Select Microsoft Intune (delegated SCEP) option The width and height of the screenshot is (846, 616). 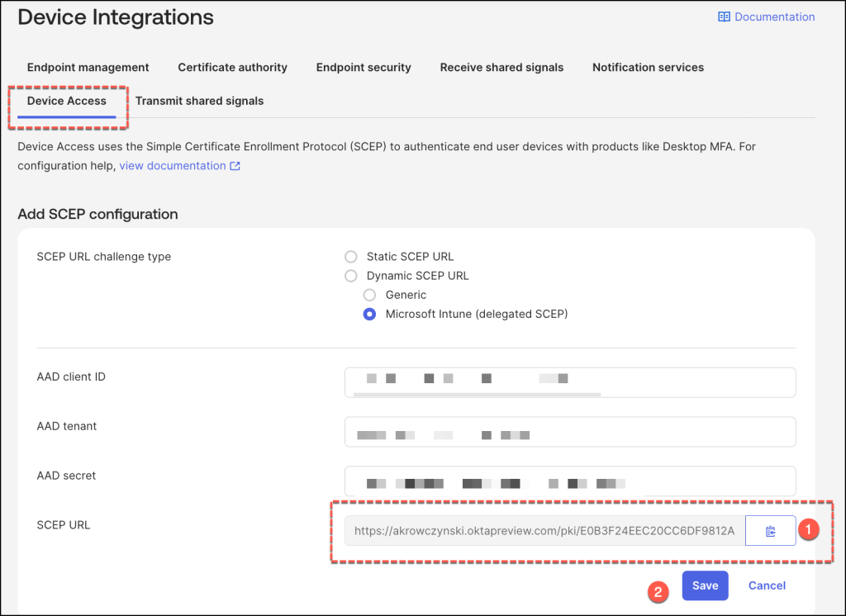click(370, 314)
